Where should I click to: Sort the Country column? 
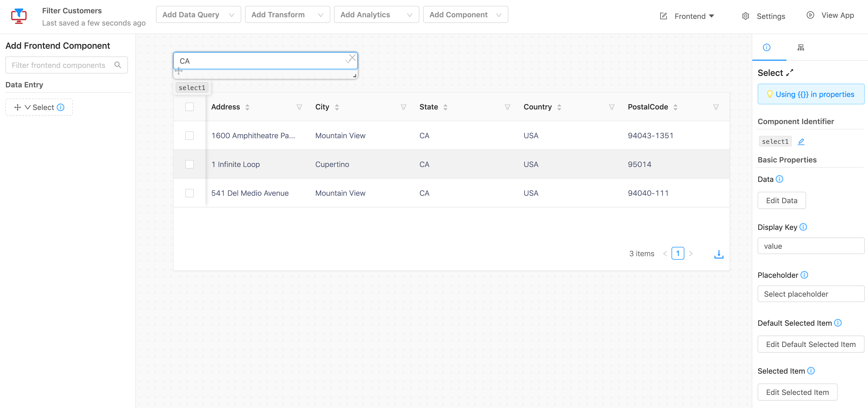pyautogui.click(x=559, y=107)
